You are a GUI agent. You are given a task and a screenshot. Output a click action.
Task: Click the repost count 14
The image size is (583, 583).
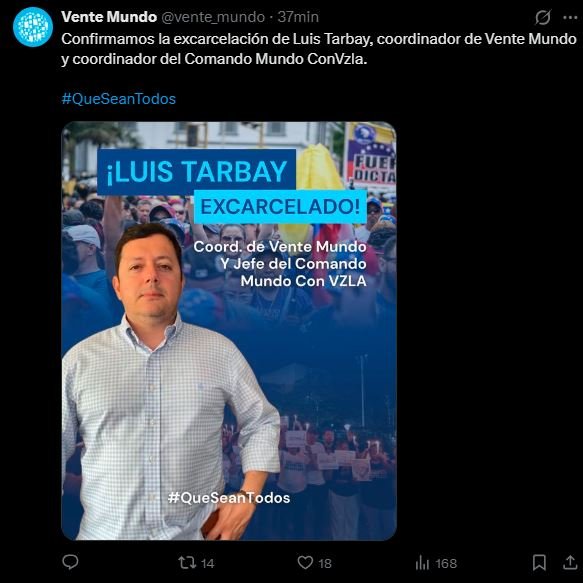coord(207,563)
